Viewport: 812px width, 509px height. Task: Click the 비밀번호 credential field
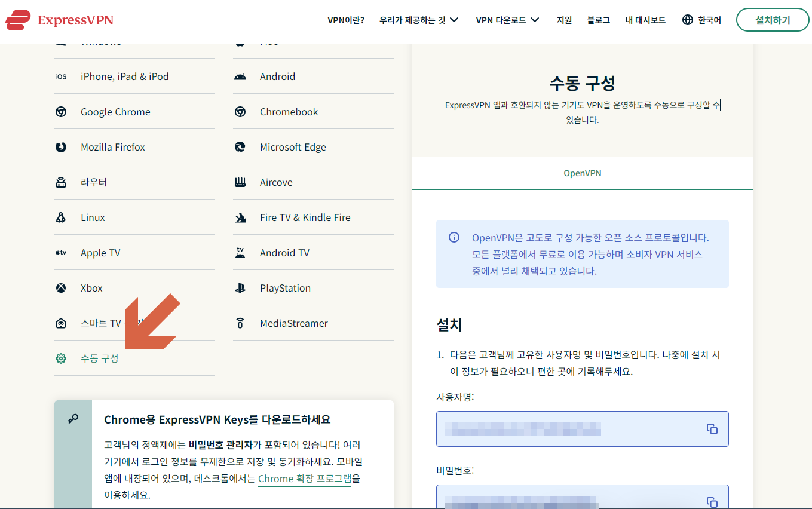click(583, 497)
